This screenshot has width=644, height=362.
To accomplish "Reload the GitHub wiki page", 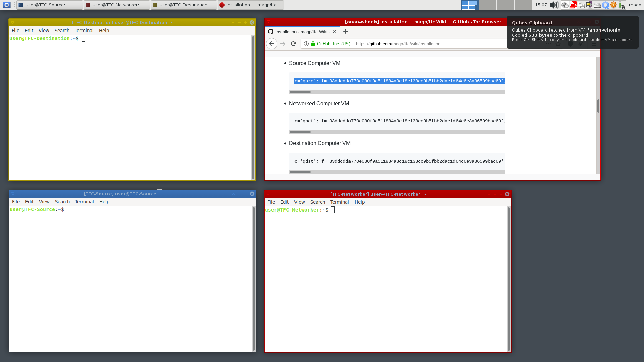I will pos(293,44).
